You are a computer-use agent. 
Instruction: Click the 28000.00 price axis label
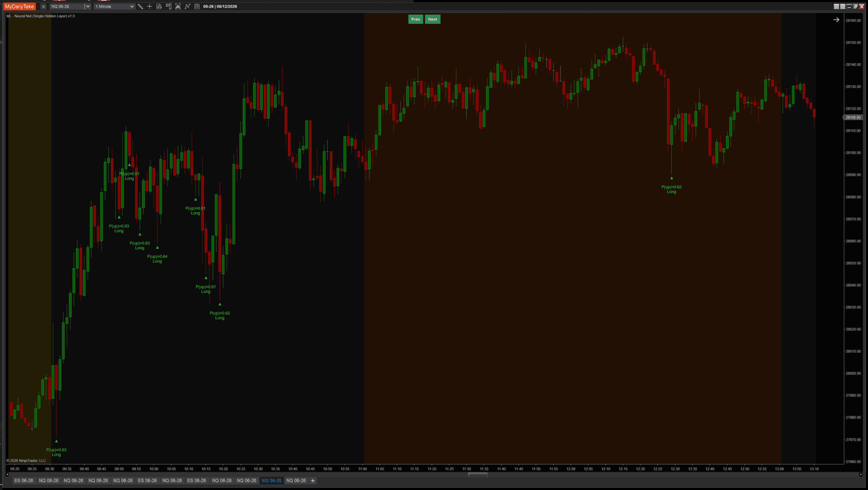[x=853, y=373]
